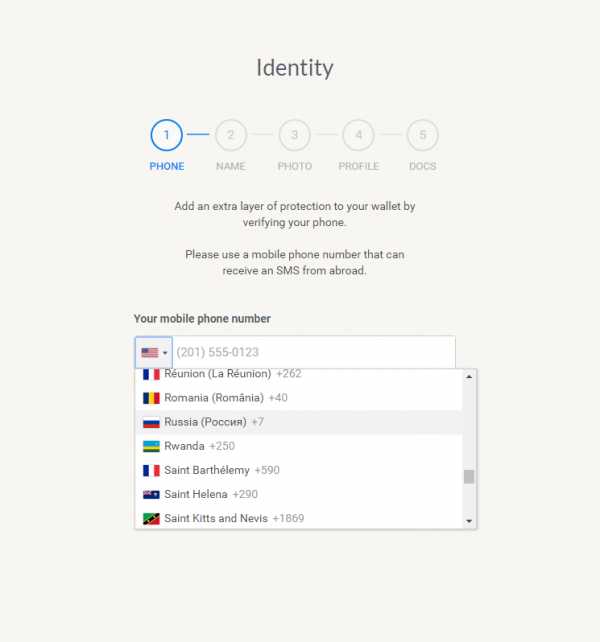The width and height of the screenshot is (600, 642).
Task: Click the Réunion French flag icon
Action: tap(151, 374)
